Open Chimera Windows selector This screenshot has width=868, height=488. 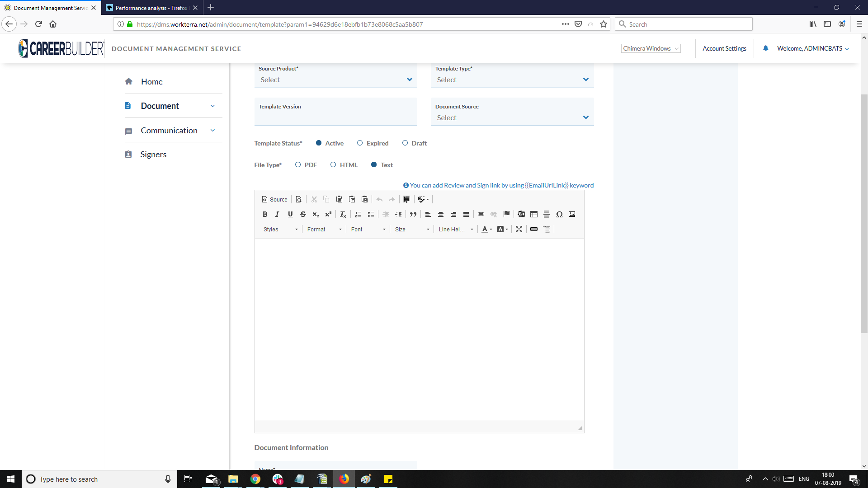651,49
